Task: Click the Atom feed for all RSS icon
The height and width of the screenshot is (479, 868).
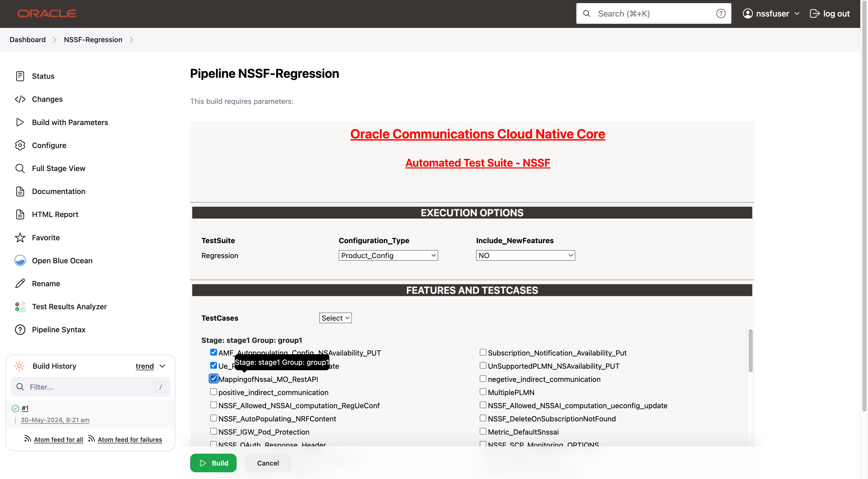Action: [x=28, y=438]
